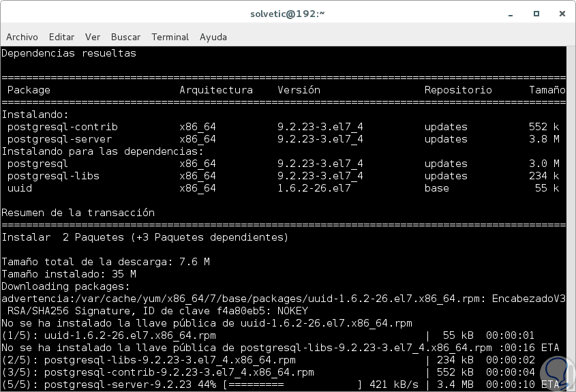Click the 'Arquitectura' column header
Image resolution: width=576 pixels, height=392 pixels.
(x=216, y=90)
